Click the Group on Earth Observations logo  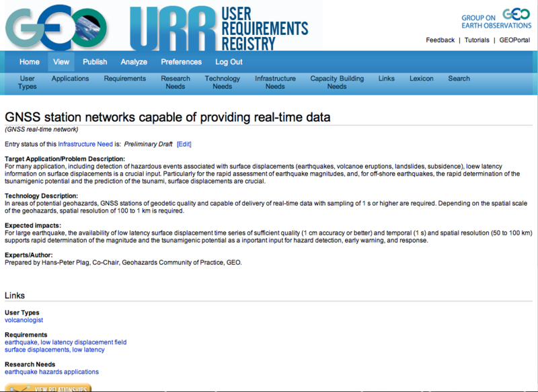click(x=496, y=19)
